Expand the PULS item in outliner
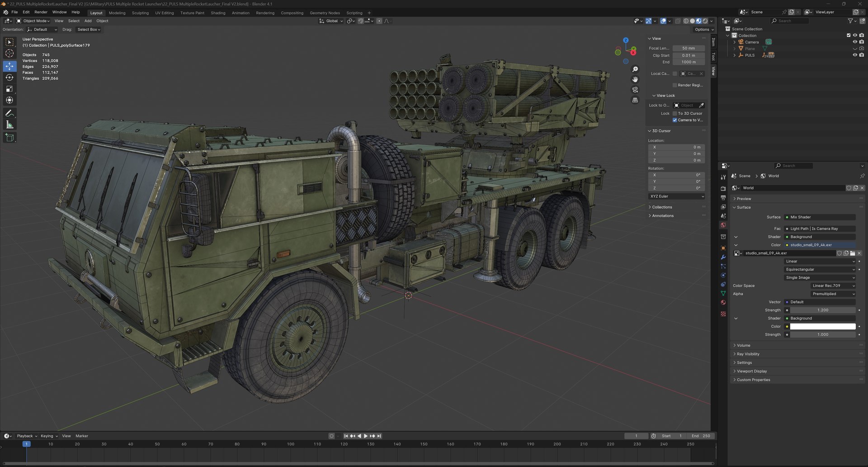This screenshot has width=868, height=467. 734,55
